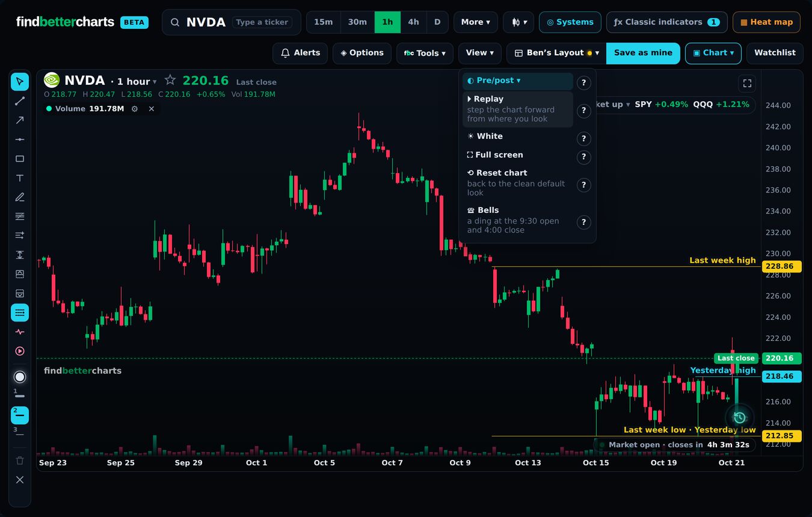Open the Heat map

[x=766, y=22]
